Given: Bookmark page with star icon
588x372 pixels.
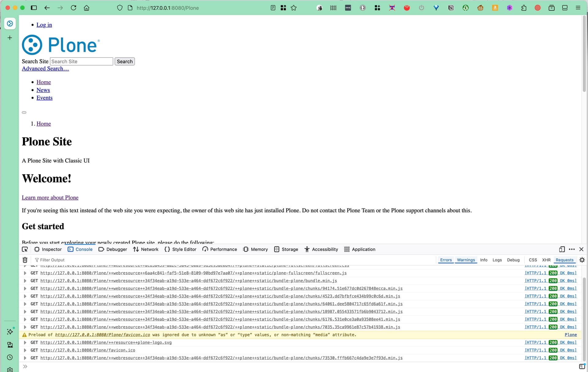Looking at the screenshot, I should tap(294, 8).
